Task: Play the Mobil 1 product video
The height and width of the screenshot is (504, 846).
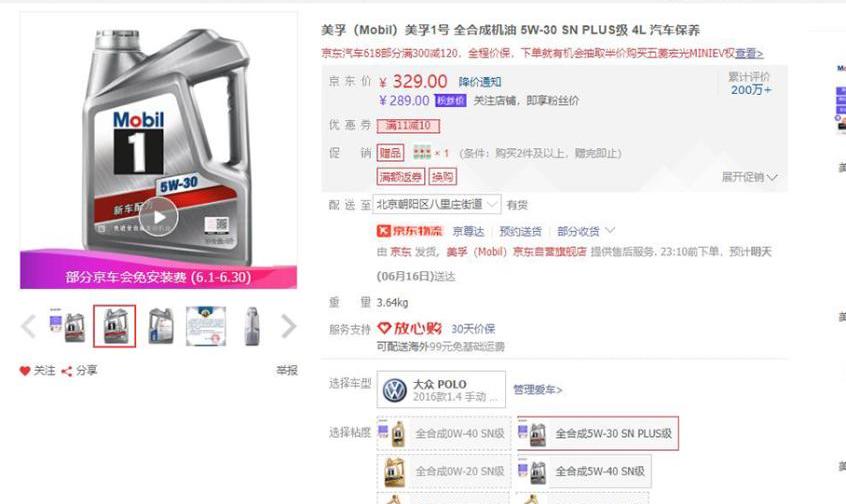Action: coord(159,217)
